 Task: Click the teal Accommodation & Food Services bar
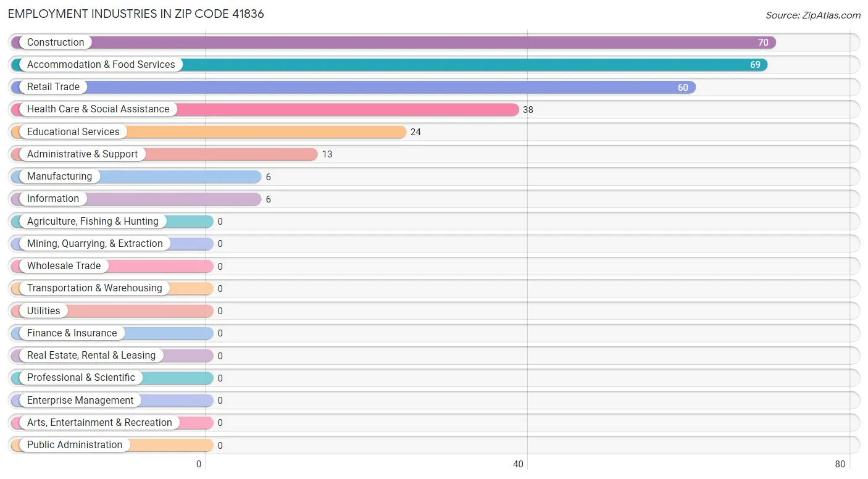click(x=389, y=65)
